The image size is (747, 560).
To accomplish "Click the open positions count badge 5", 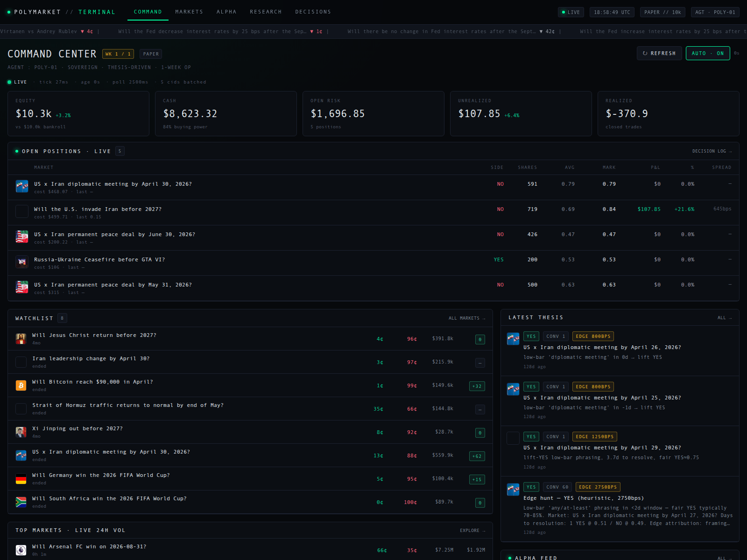I will pyautogui.click(x=120, y=151).
